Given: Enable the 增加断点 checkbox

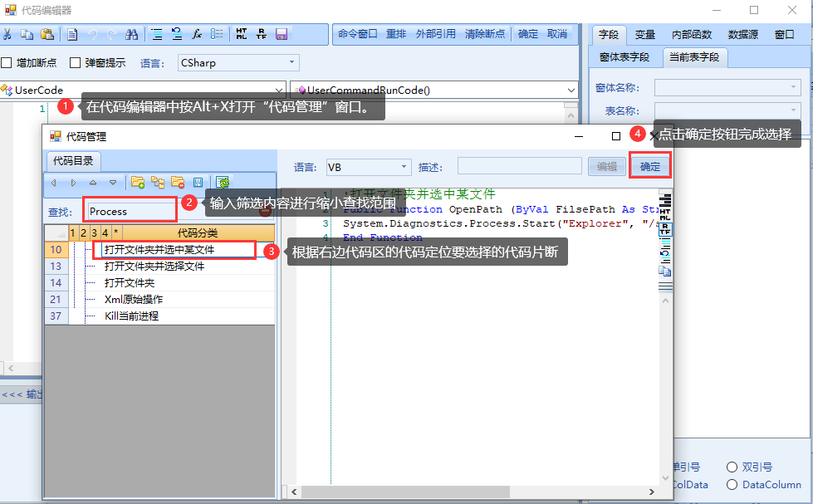Looking at the screenshot, I should (6, 63).
